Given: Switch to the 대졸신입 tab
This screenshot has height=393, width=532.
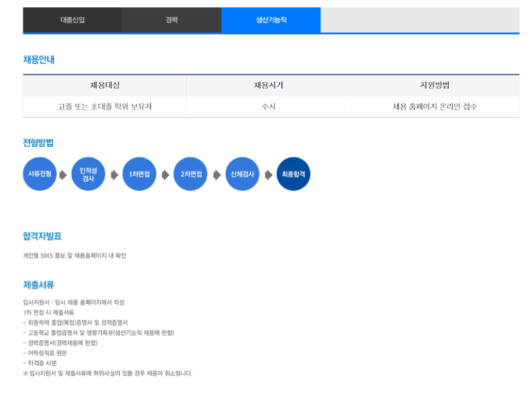Looking at the screenshot, I should 73,20.
